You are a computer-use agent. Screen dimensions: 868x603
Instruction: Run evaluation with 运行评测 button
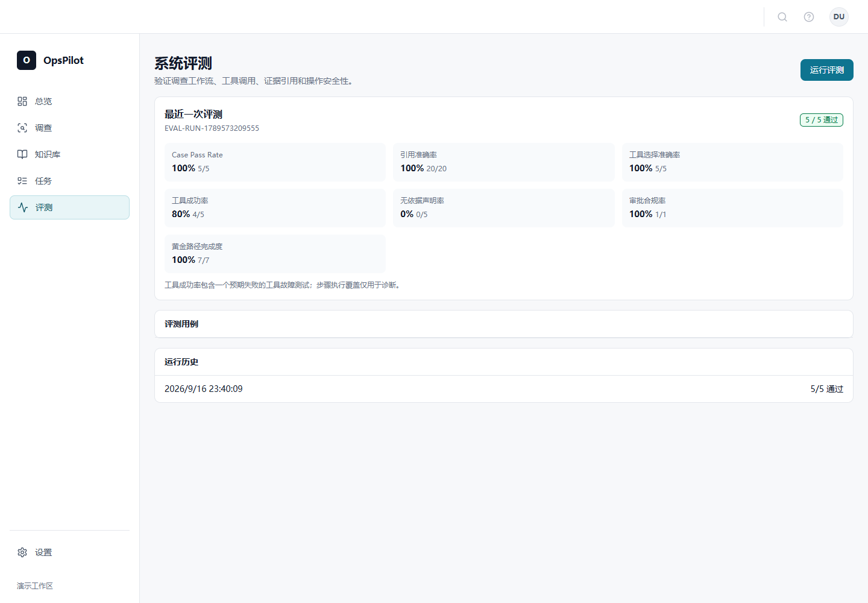point(827,70)
